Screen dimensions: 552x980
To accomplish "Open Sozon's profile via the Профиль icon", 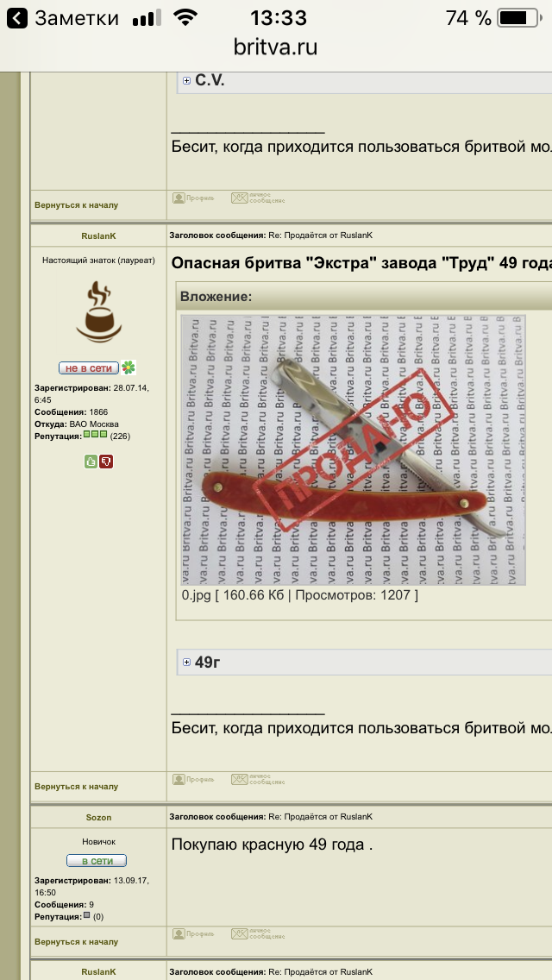I will pos(193,933).
